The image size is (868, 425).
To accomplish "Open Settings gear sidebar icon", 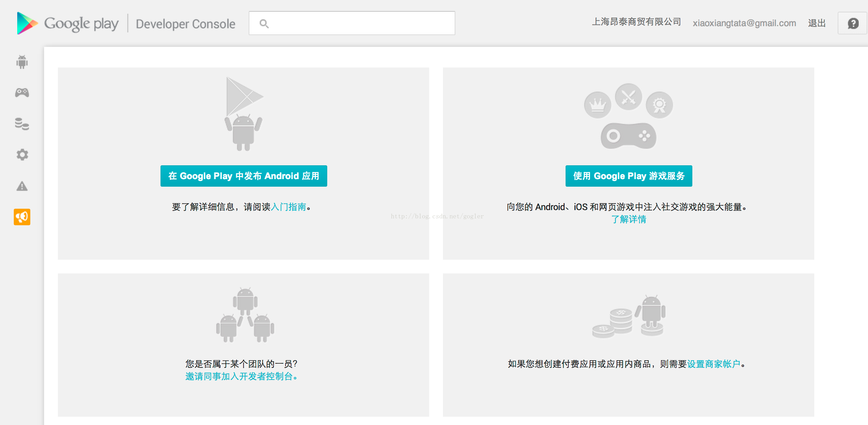I will tap(22, 155).
